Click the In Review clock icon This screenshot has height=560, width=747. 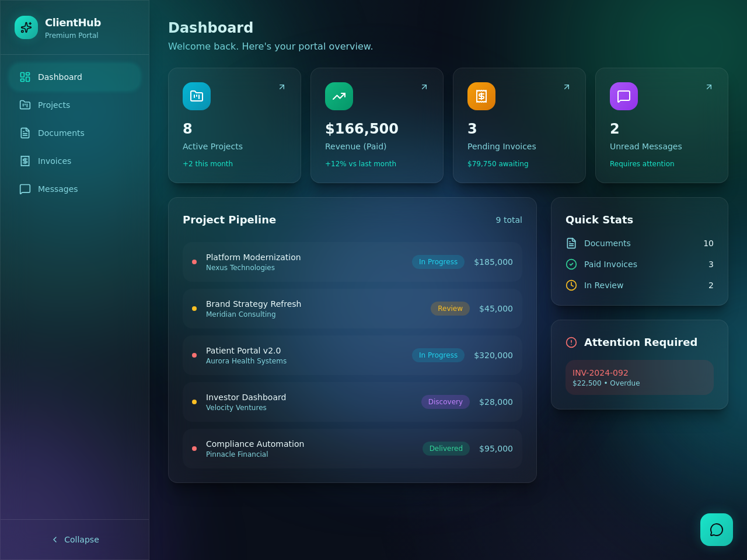(x=571, y=285)
